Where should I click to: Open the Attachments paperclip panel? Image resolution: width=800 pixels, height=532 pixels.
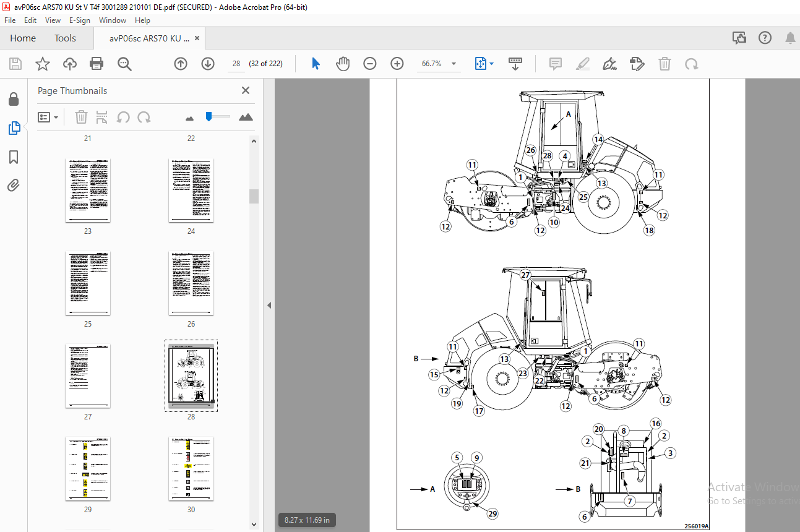coord(14,185)
